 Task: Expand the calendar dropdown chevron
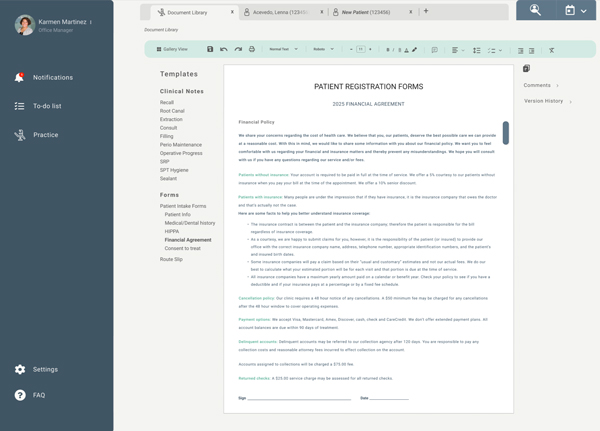(x=584, y=11)
